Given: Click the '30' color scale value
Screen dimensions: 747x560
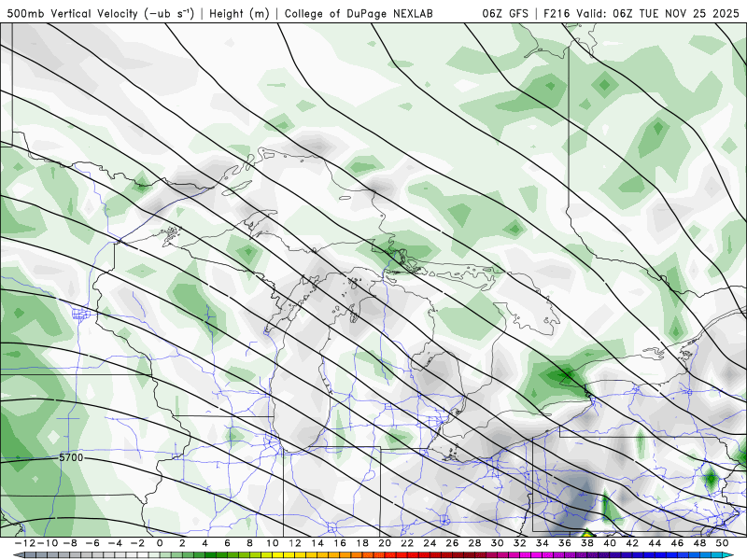Looking at the screenshot, I should pyautogui.click(x=498, y=543).
